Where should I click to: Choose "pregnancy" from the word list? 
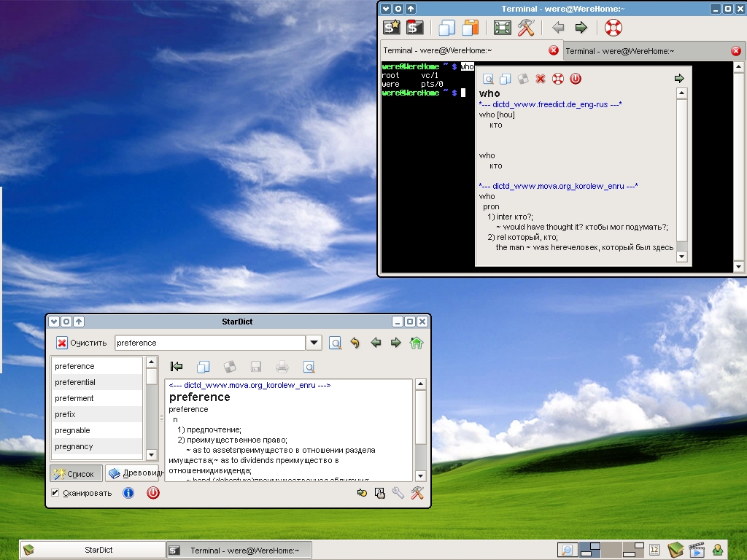tap(97, 447)
